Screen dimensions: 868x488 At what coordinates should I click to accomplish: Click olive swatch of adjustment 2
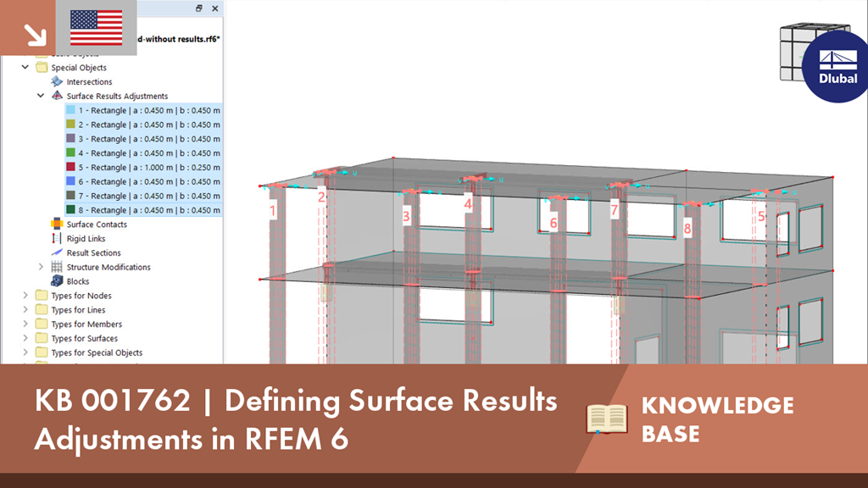(71, 124)
